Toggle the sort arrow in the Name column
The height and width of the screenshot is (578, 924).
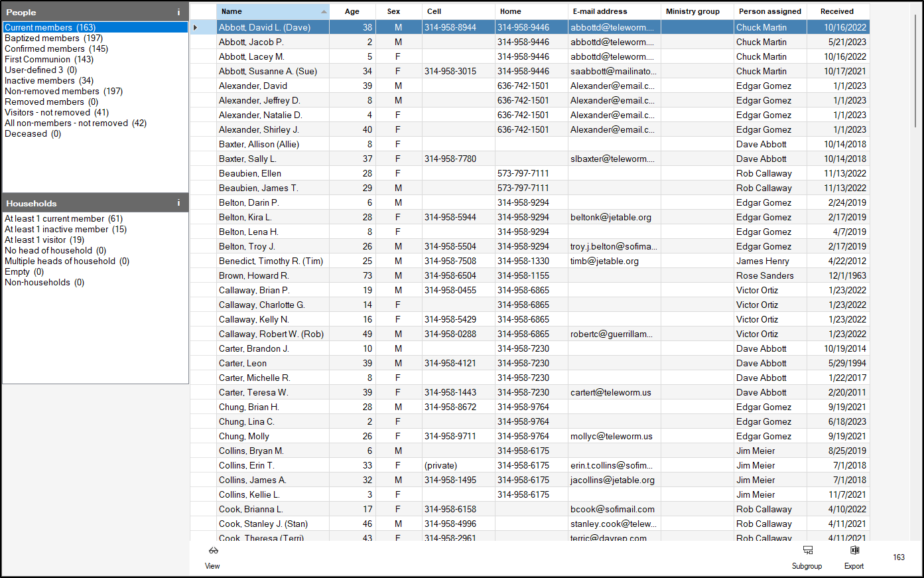tap(324, 11)
